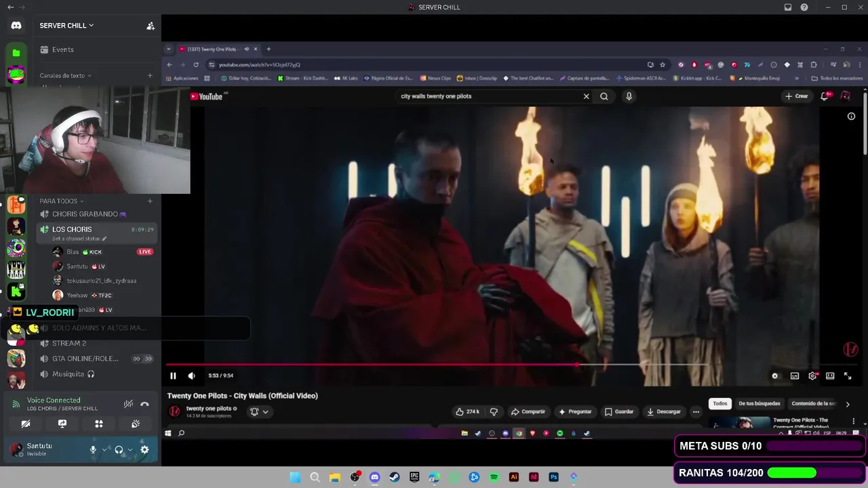
Task: Toggle subtitles on the YouTube player
Action: tap(795, 376)
